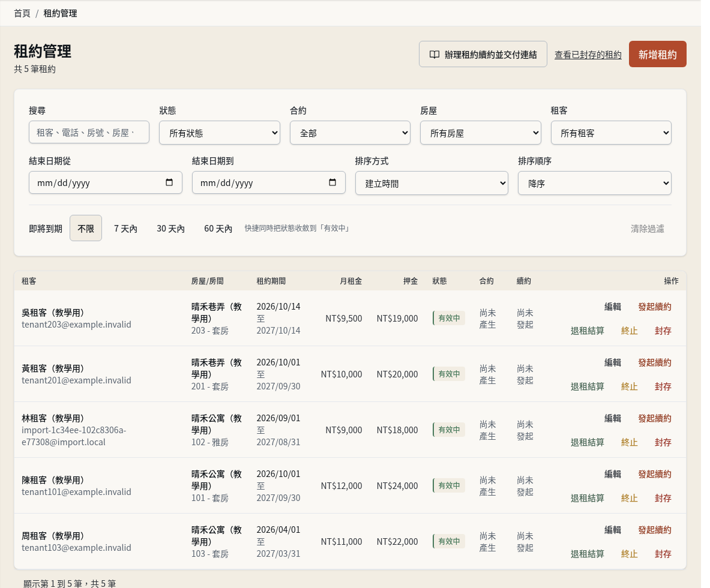
Task: Open 退租結算 for 林租客
Action: [588, 442]
